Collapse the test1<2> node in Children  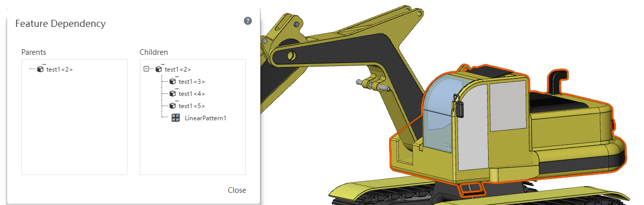point(146,69)
